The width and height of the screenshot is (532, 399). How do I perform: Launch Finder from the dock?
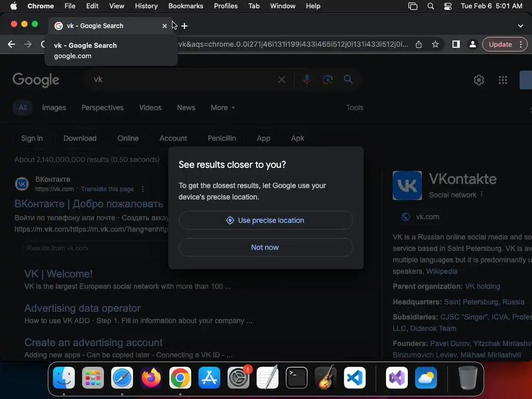[x=64, y=378]
